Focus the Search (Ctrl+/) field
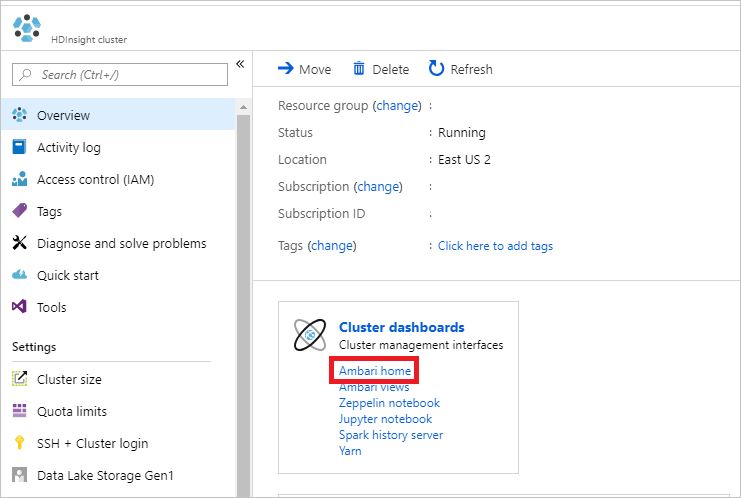This screenshot has width=741, height=498. click(120, 75)
